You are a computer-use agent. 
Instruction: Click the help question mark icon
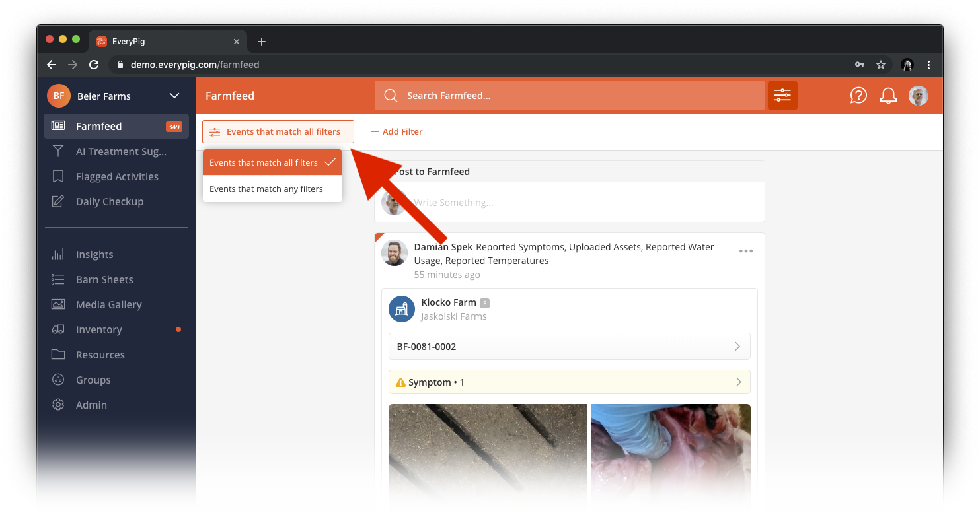coord(858,96)
